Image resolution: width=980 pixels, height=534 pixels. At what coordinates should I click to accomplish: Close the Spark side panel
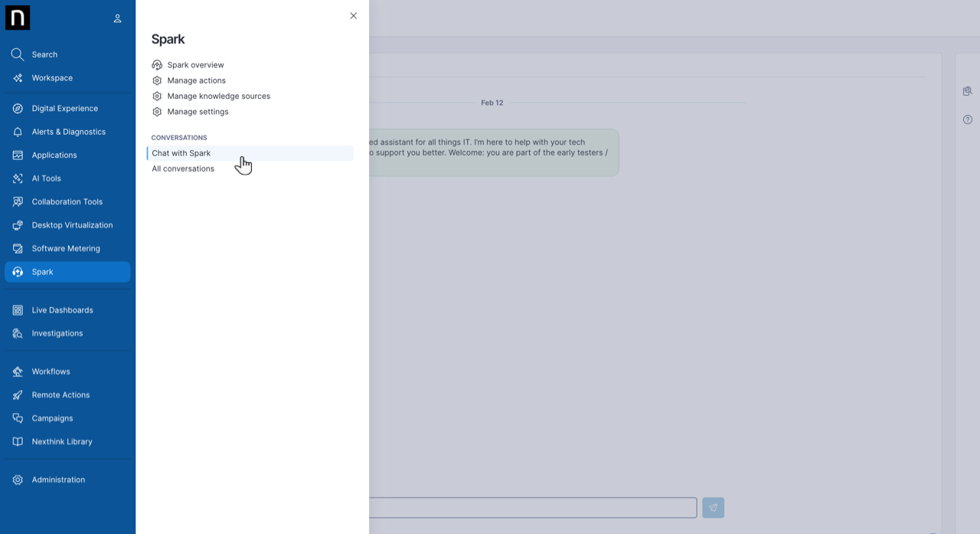tap(353, 16)
